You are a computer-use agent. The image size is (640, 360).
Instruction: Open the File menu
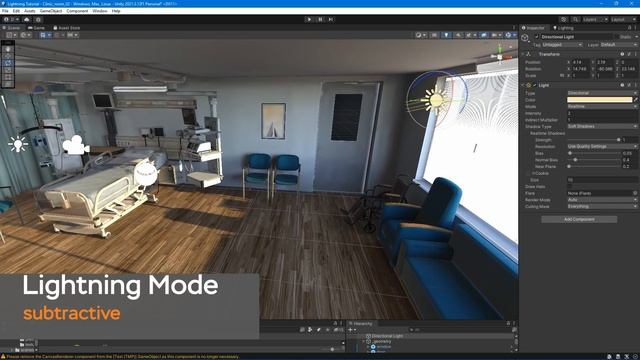(x=5, y=11)
